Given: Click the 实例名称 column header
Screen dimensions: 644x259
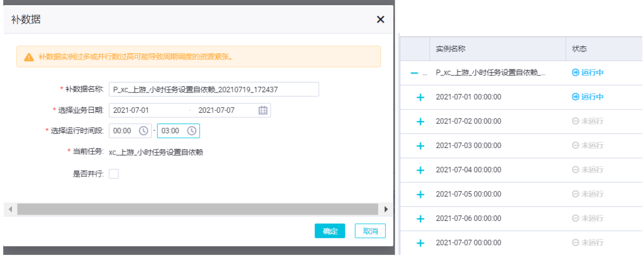Looking at the screenshot, I should point(451,49).
